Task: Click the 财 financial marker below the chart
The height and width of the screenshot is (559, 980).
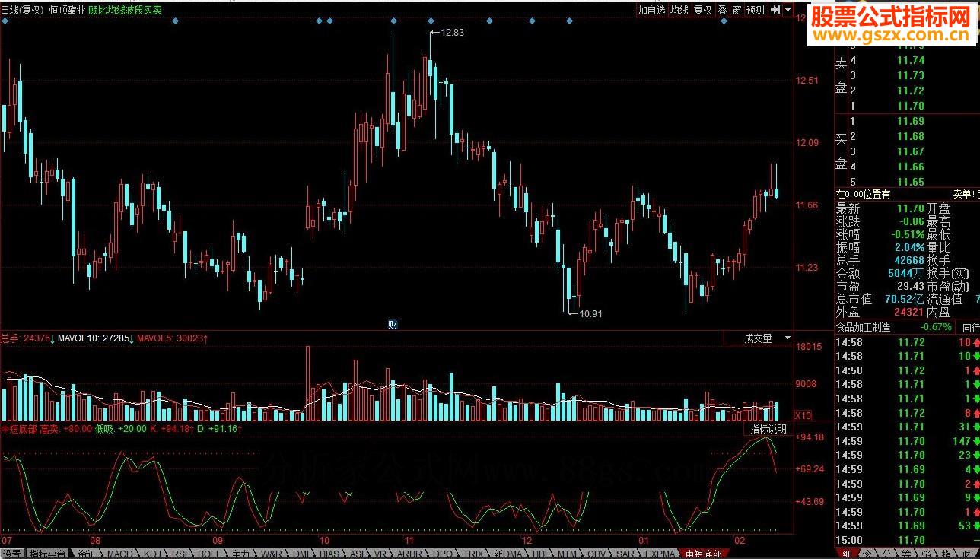Action: pyautogui.click(x=393, y=325)
